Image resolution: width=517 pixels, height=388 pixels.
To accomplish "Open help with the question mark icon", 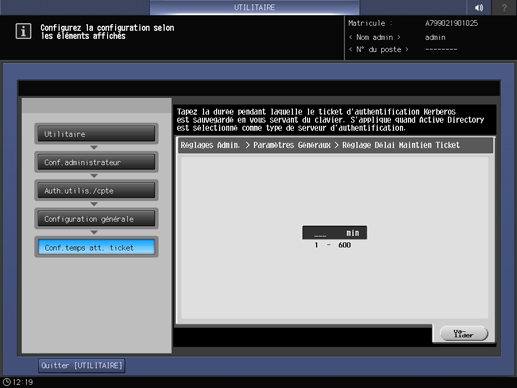I will click(x=504, y=7).
